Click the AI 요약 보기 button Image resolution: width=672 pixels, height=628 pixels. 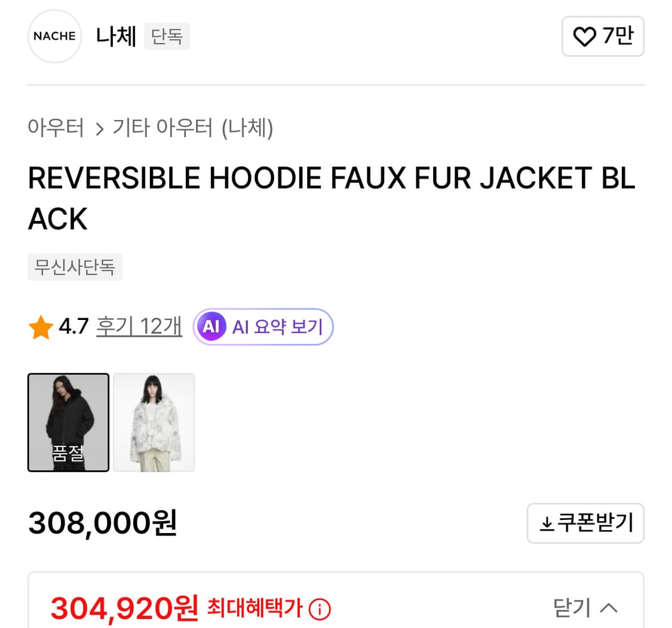pos(263,327)
